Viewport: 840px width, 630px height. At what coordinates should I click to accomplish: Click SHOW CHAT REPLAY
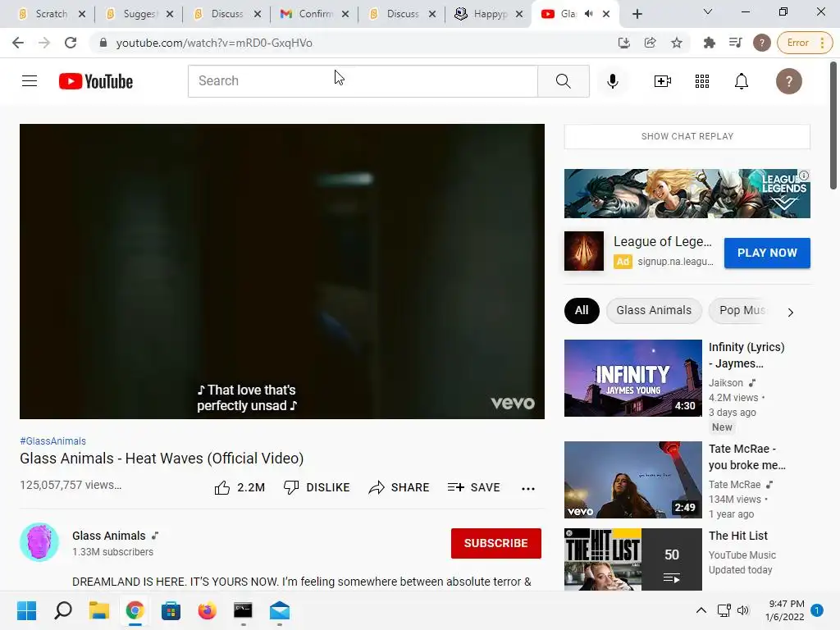687,137
